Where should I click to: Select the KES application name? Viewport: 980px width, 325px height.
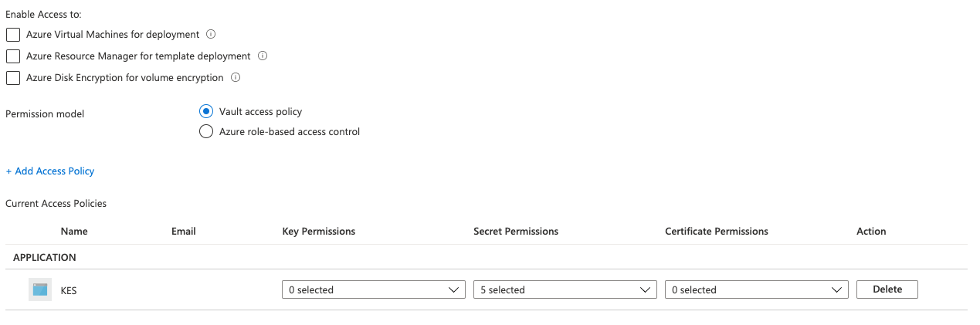(69, 290)
